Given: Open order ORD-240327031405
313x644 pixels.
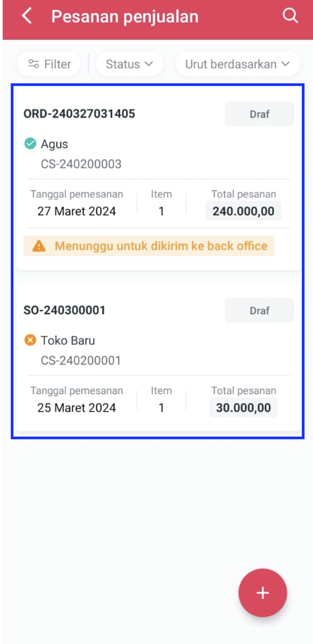Looking at the screenshot, I should click(x=79, y=114).
